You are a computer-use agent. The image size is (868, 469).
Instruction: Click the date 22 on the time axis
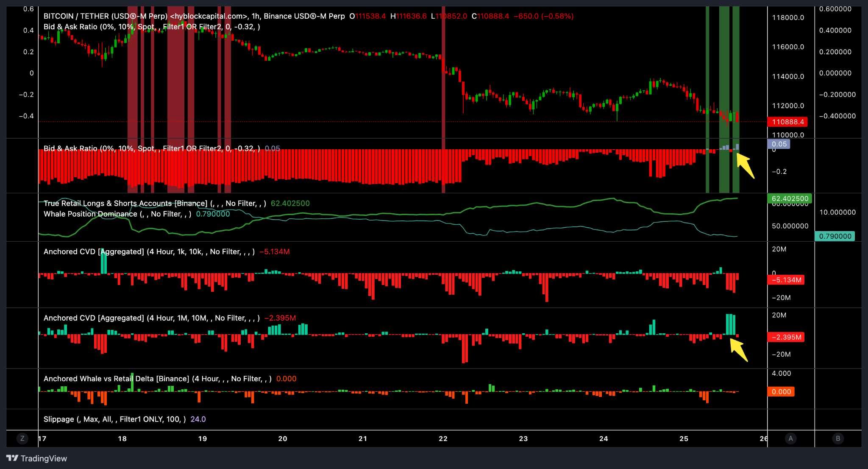pos(443,438)
